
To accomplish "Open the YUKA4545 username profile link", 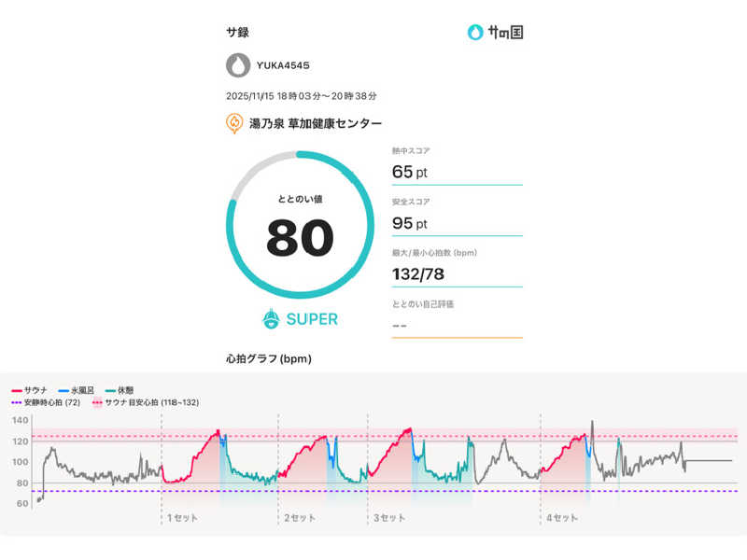I will coord(283,65).
